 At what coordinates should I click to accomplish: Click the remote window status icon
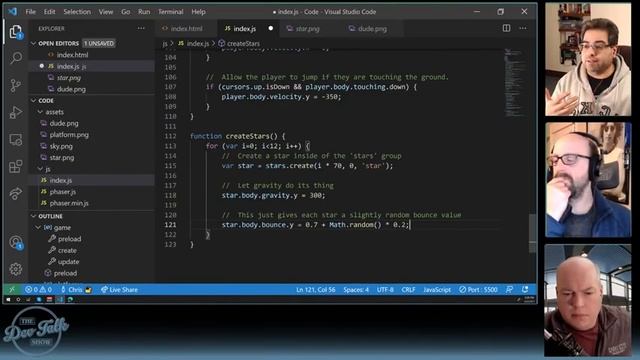click(x=12, y=289)
